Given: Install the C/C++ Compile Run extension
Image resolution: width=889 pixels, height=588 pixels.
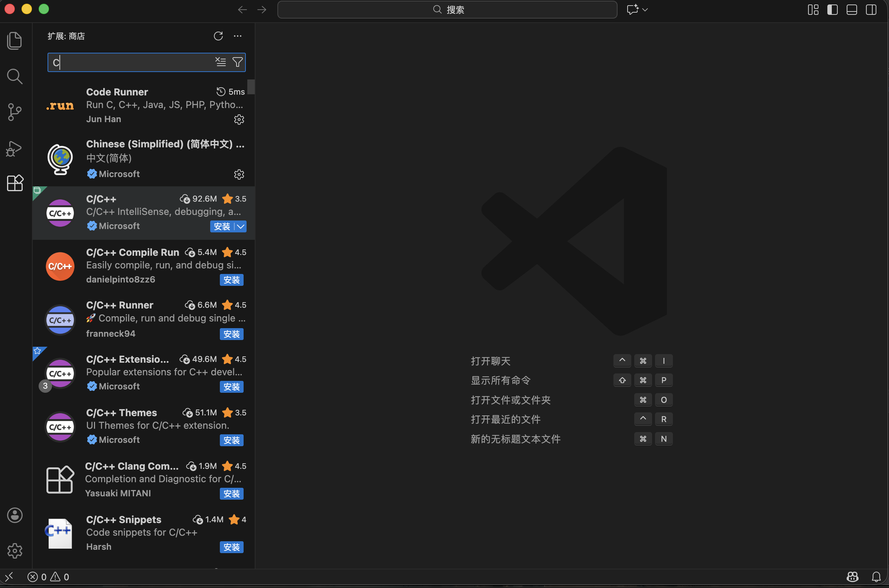Looking at the screenshot, I should (231, 280).
